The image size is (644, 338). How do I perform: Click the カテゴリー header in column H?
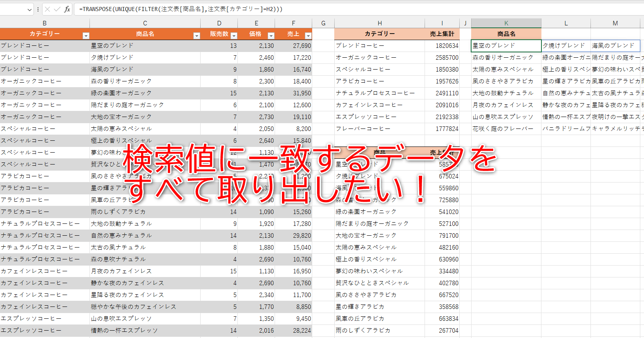click(x=380, y=34)
